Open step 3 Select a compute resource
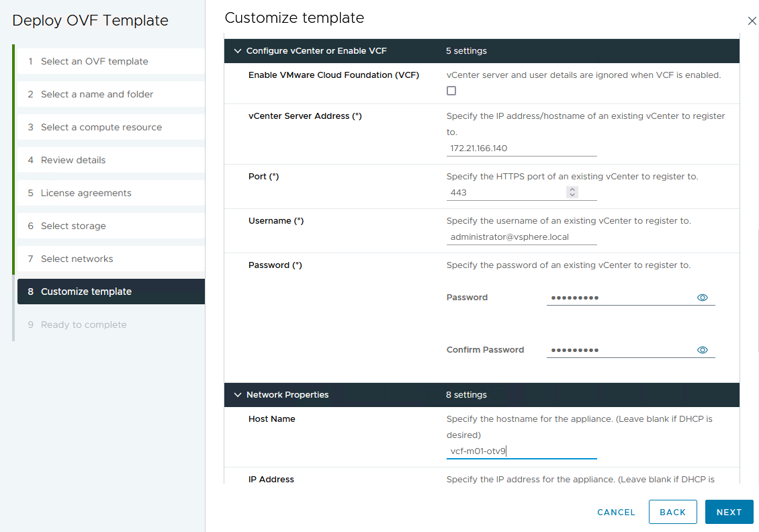Image resolution: width=759 pixels, height=532 pixels. click(101, 127)
